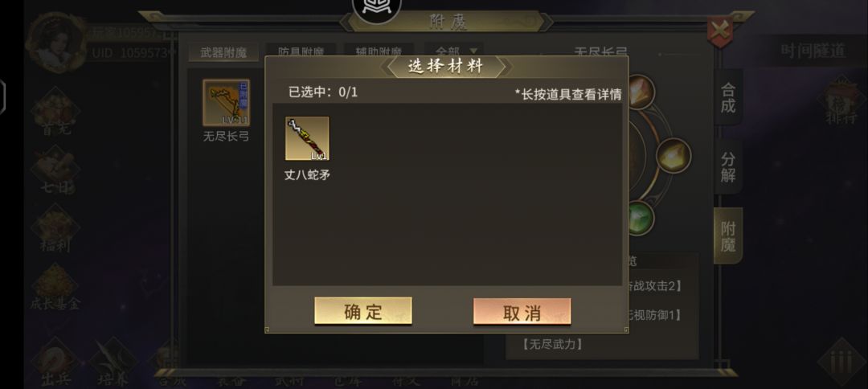The image size is (868, 389).
Task: Open the 排行 ranking icon
Action: click(841, 101)
